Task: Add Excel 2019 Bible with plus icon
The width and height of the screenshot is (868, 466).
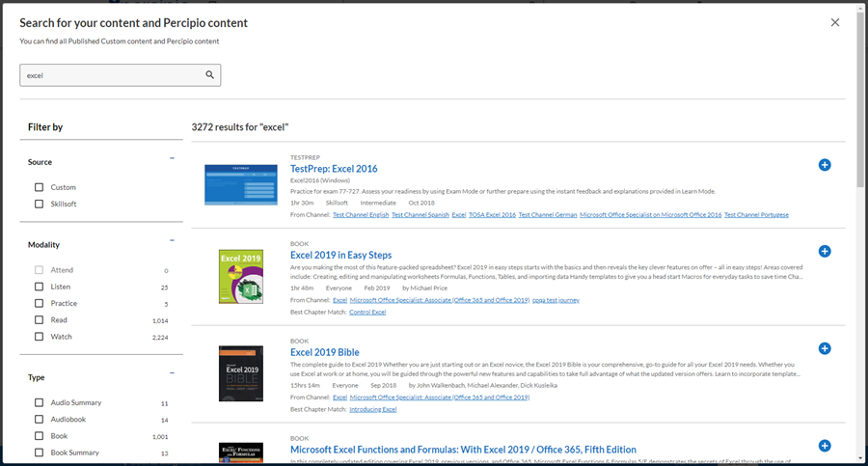Action: [825, 348]
